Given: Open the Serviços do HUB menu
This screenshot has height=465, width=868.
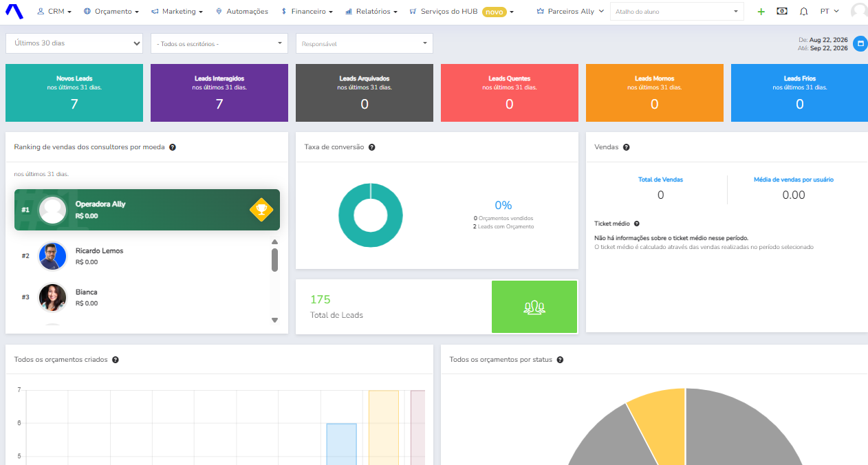Looking at the screenshot, I should [x=462, y=12].
